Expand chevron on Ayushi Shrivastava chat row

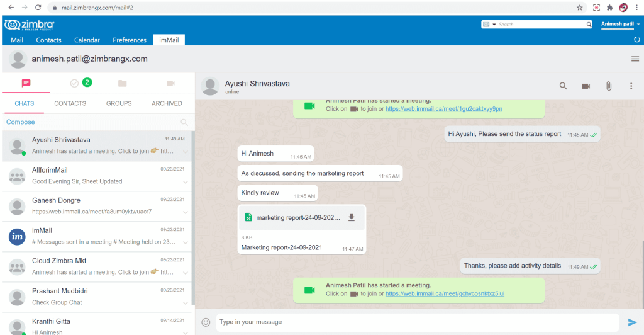pos(186,152)
